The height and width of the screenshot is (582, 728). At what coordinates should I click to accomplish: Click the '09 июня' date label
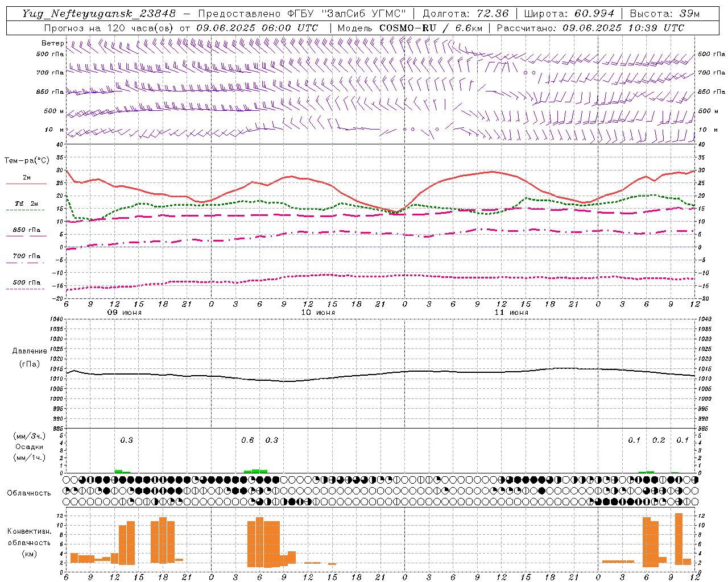(125, 313)
